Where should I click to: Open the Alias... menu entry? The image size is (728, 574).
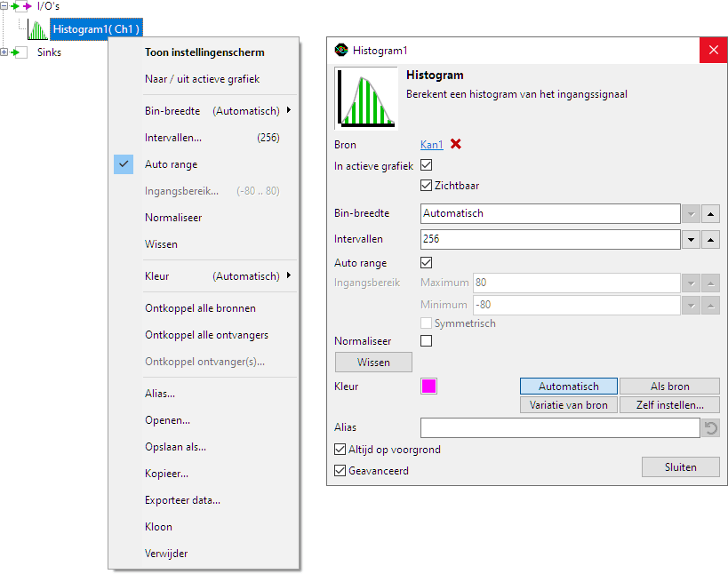[x=204, y=394]
